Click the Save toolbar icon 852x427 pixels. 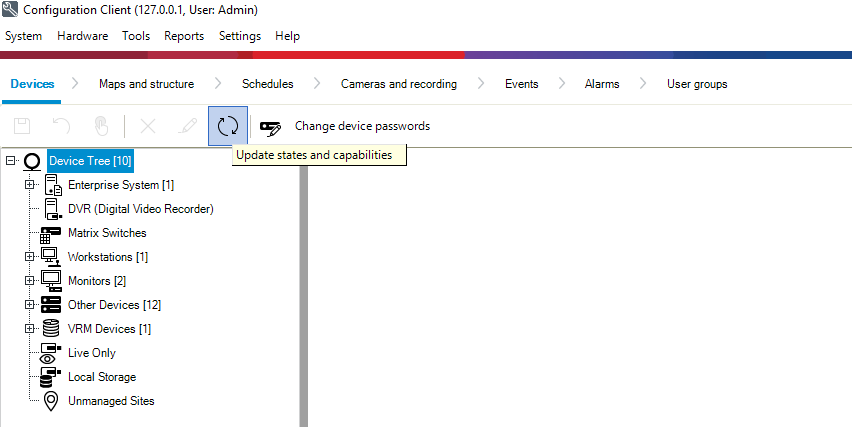22,126
